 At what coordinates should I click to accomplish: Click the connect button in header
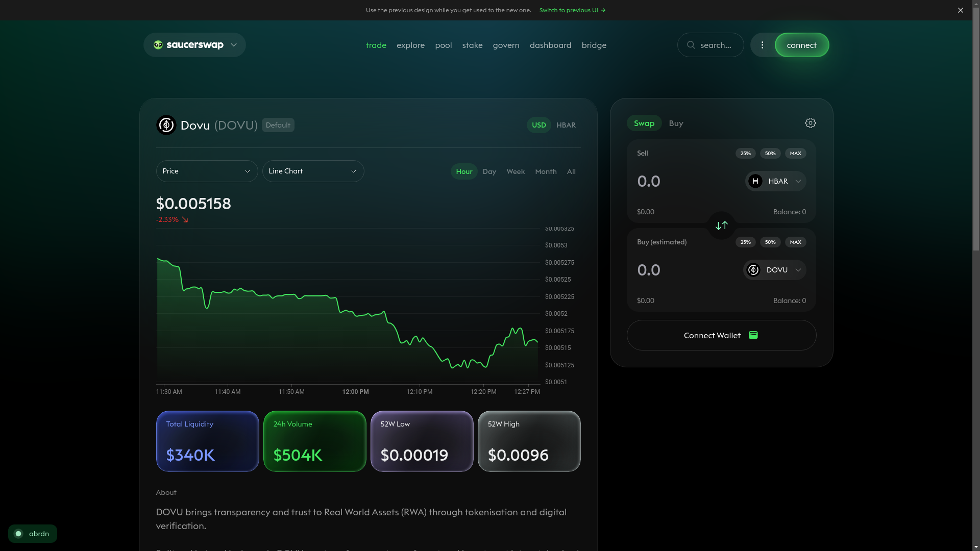802,45
